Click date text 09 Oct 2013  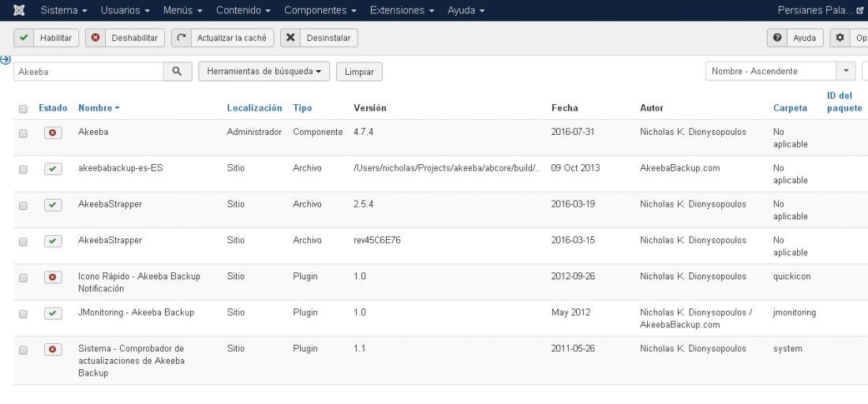point(576,168)
